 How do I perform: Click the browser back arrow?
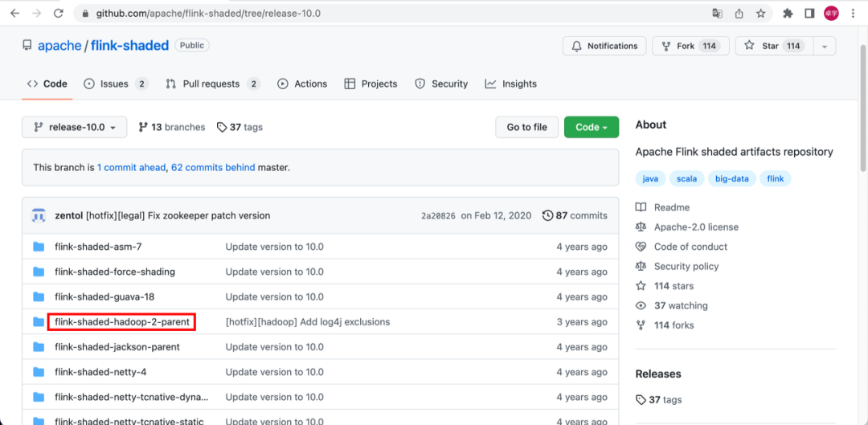(x=14, y=14)
